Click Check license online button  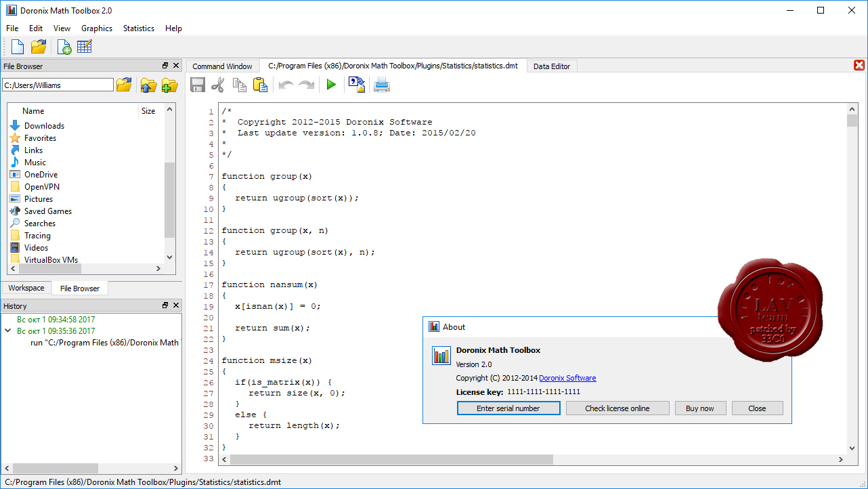point(617,408)
